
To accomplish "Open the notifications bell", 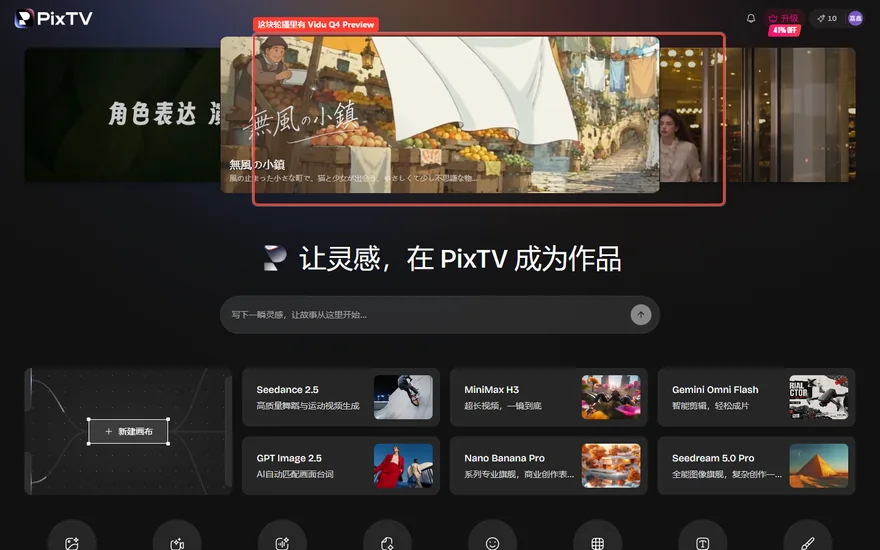I will pos(750,18).
